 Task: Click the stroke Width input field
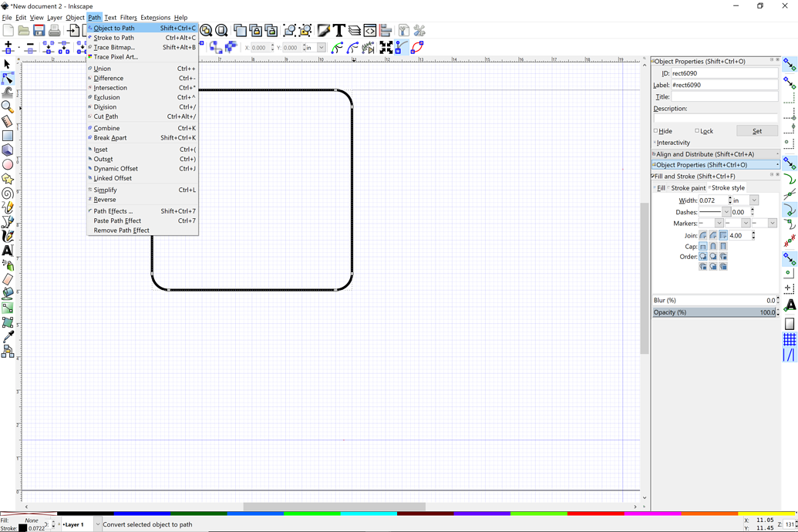coord(713,200)
